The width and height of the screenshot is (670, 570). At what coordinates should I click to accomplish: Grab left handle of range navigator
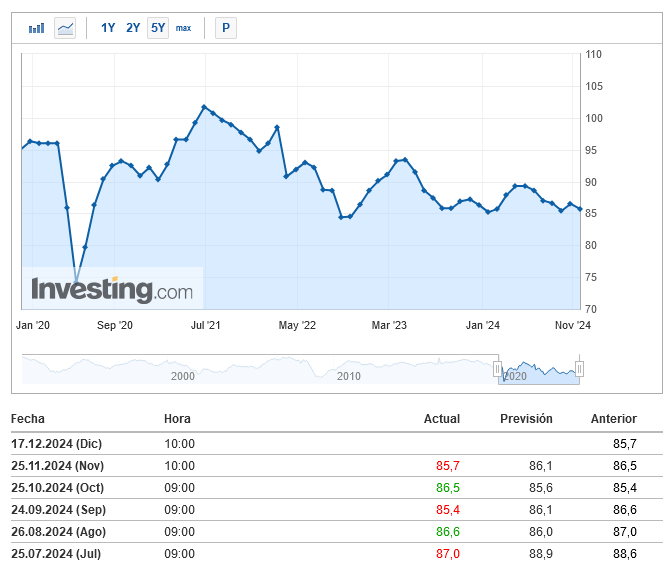click(x=497, y=369)
